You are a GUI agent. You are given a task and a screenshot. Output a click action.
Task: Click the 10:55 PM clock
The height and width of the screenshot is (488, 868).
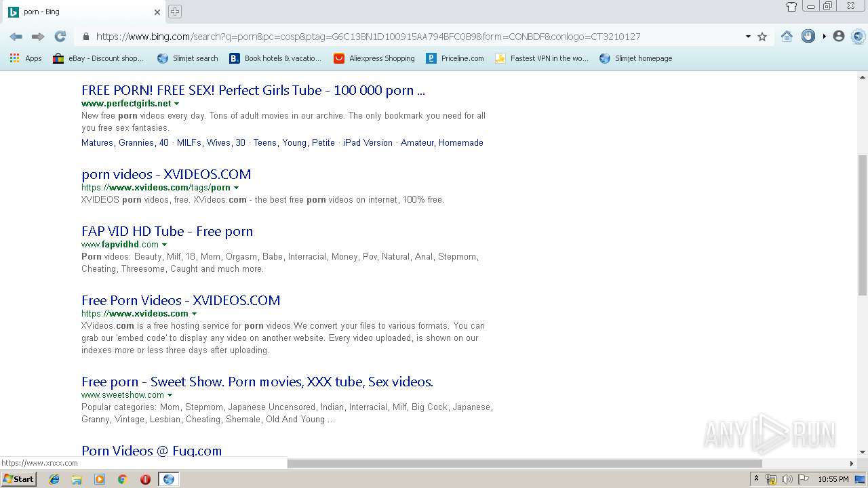pyautogui.click(x=833, y=479)
